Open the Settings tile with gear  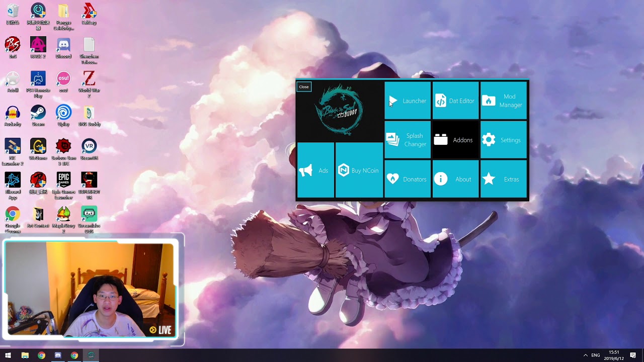point(504,140)
